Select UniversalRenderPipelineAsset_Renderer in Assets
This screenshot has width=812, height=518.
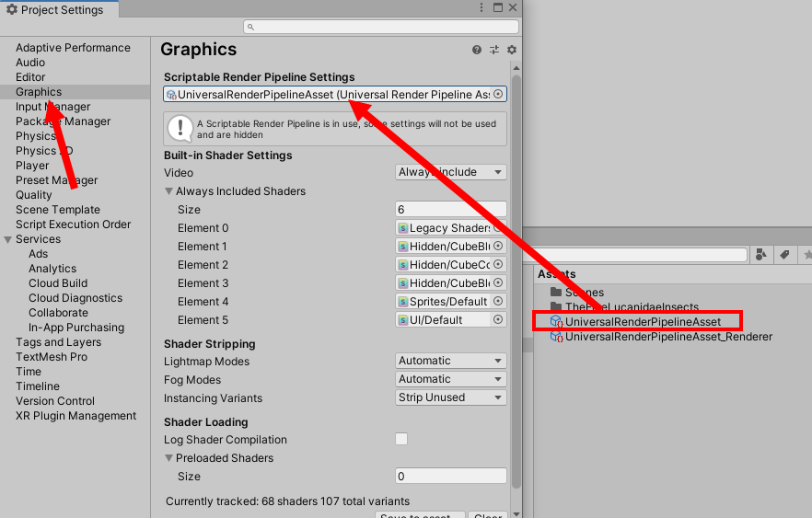[668, 337]
